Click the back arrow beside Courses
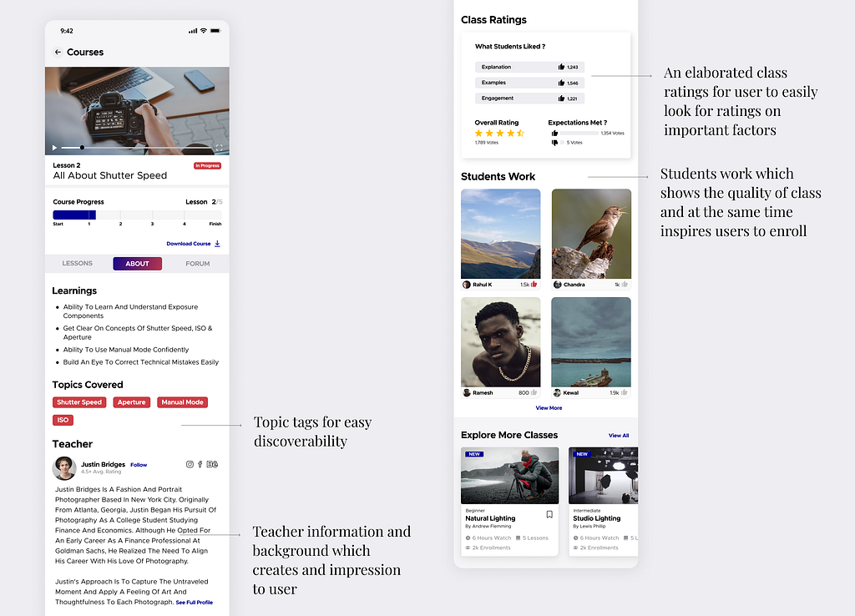This screenshot has width=855, height=616. pos(58,53)
